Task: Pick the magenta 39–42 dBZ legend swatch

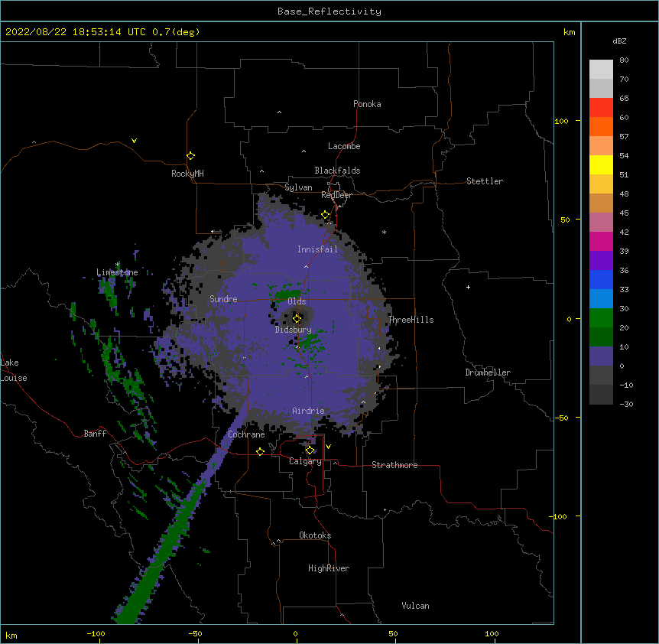Action: tap(601, 241)
